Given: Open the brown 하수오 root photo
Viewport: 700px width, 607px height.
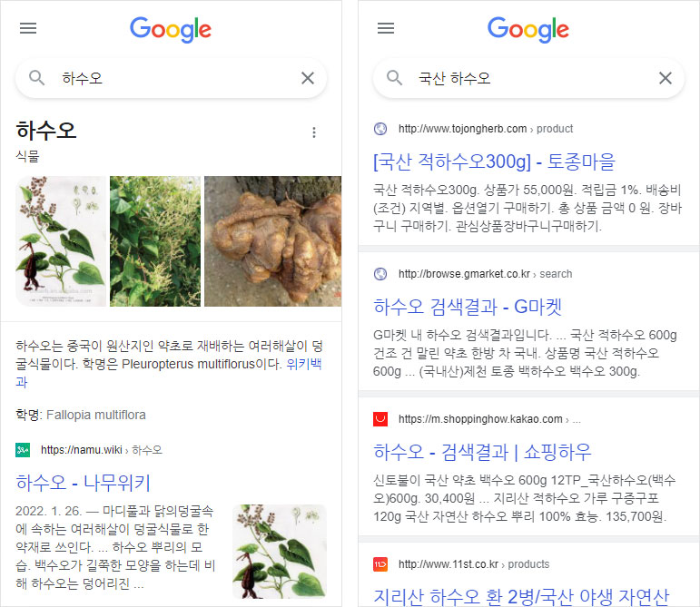Looking at the screenshot, I should [272, 240].
